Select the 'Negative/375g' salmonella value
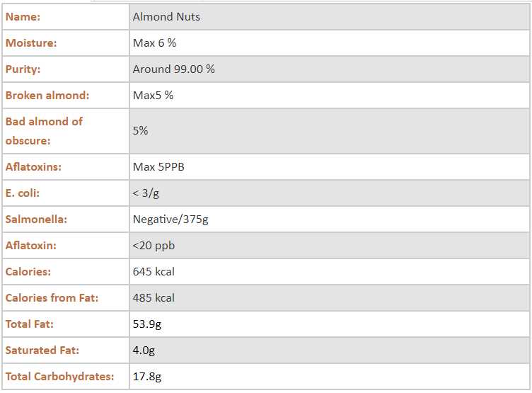 pyautogui.click(x=170, y=220)
